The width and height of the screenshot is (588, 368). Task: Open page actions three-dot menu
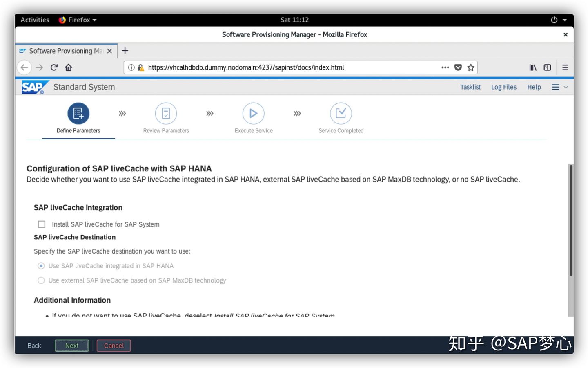pos(445,67)
